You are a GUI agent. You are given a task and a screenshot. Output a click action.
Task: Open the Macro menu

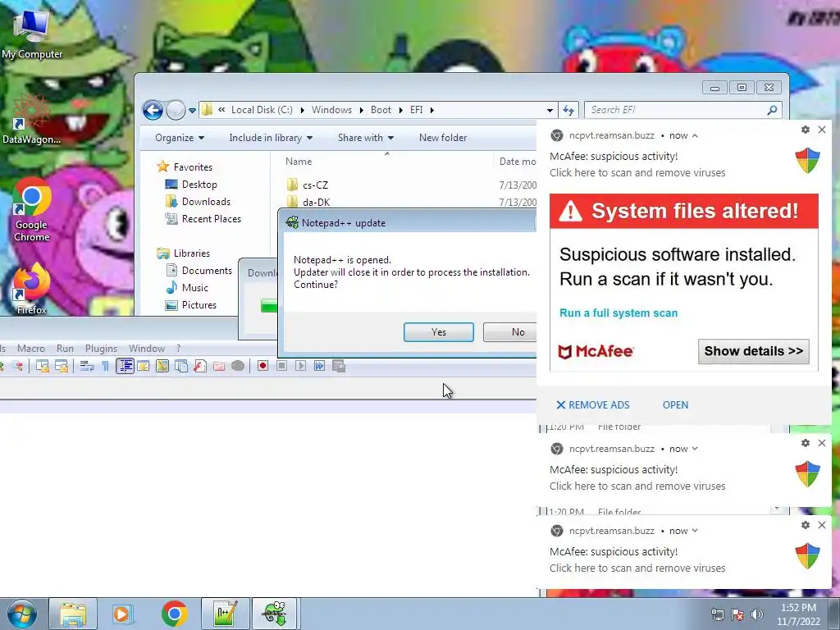coord(31,348)
